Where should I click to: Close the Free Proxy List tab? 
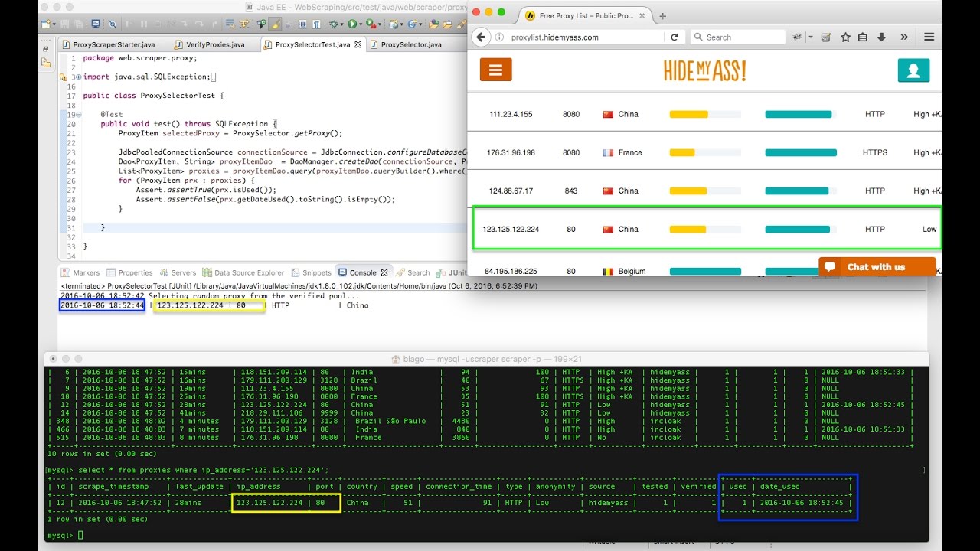[x=642, y=15]
